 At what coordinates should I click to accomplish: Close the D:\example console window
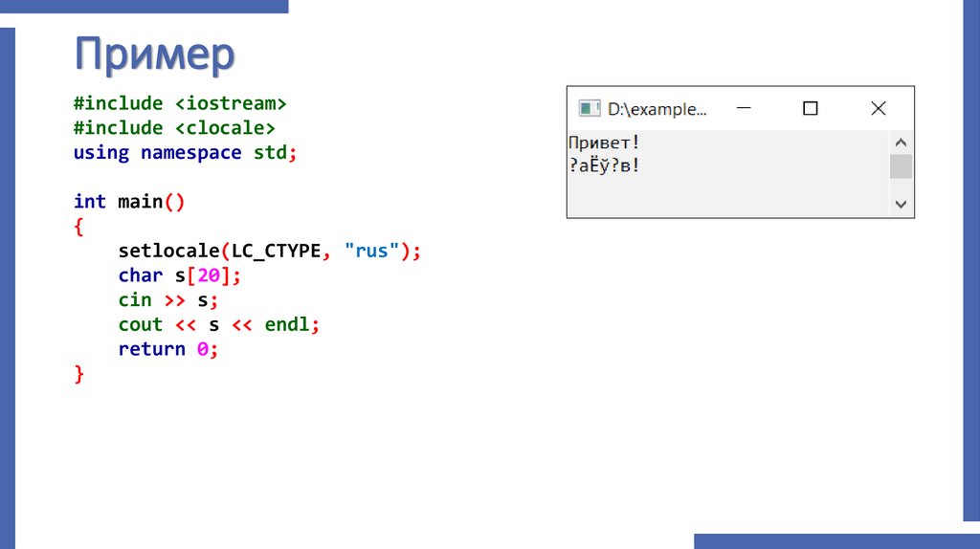[x=879, y=109]
